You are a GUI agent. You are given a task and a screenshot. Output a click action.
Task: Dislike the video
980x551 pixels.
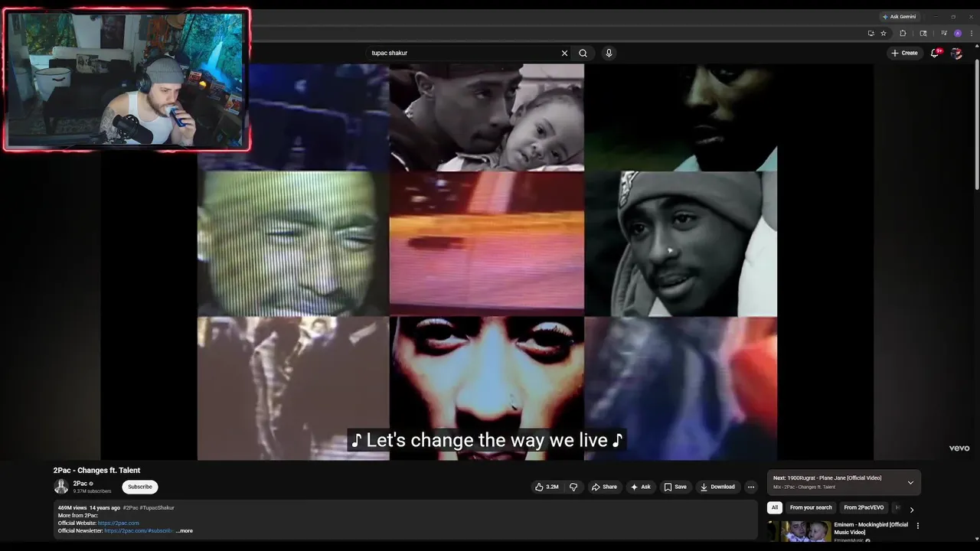(573, 487)
